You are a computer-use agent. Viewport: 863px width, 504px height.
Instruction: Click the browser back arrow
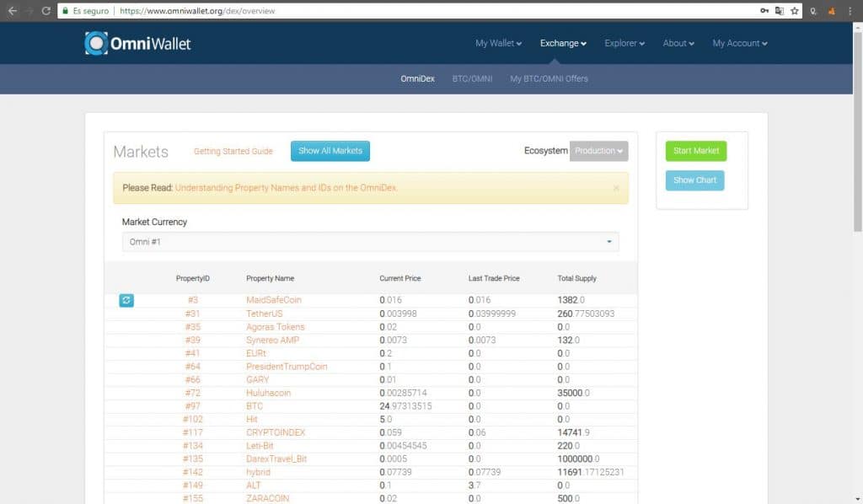point(12,10)
